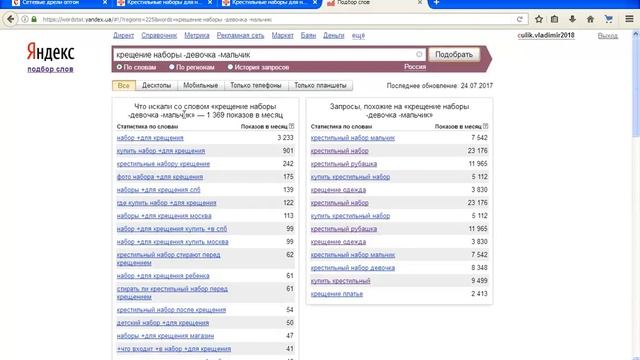Screen dimensions: 640x360
Task: Open the 'Метрика' link
Action: click(x=197, y=36)
